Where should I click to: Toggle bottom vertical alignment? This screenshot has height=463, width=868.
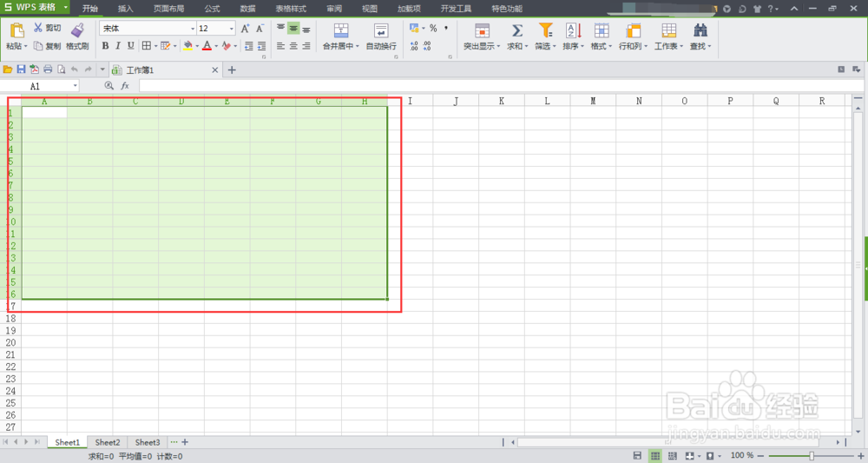coord(306,29)
